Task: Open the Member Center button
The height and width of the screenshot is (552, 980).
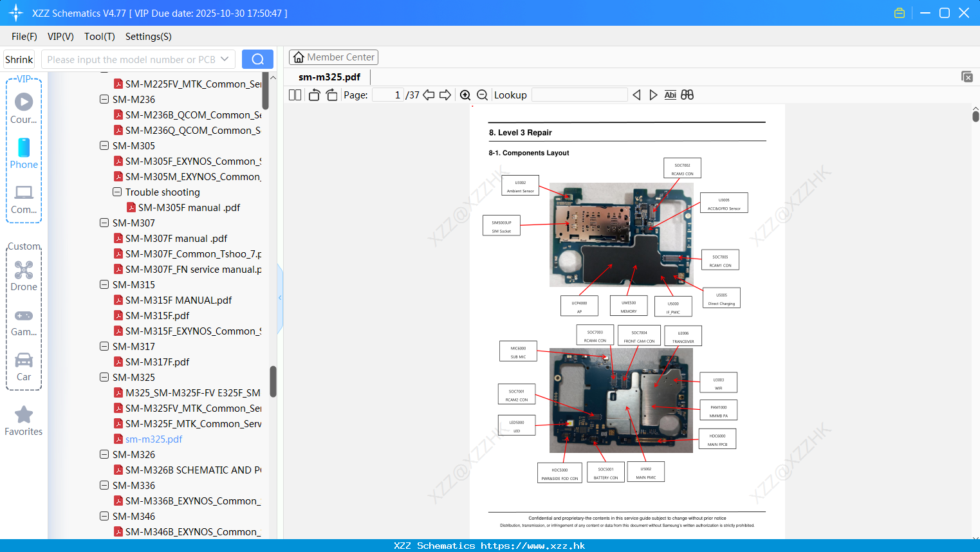Action: pyautogui.click(x=333, y=57)
